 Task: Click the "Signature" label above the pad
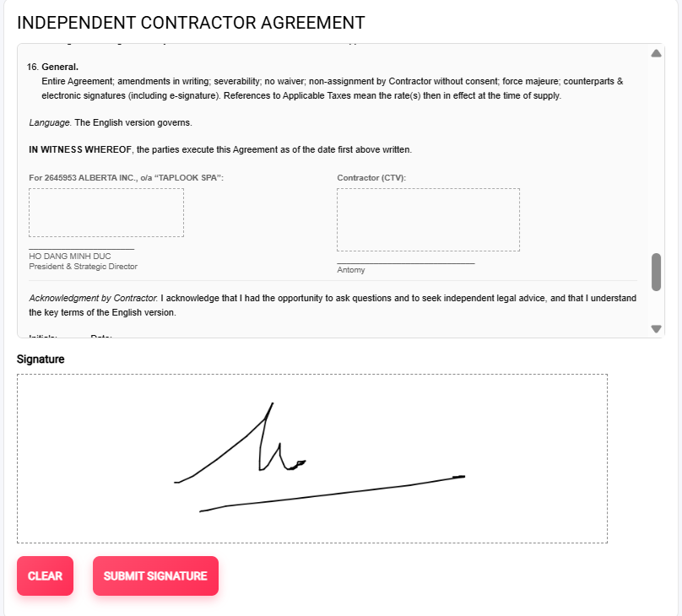41,359
